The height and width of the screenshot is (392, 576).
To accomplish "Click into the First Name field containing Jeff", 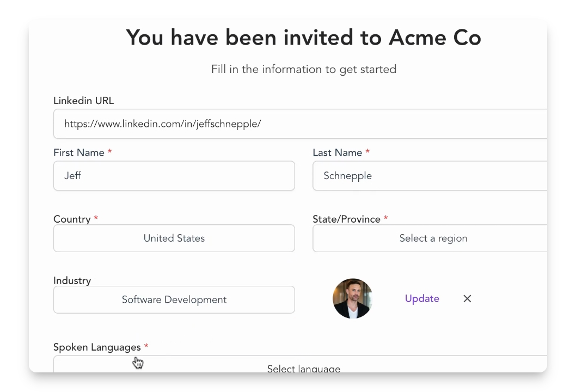I will pos(174,176).
